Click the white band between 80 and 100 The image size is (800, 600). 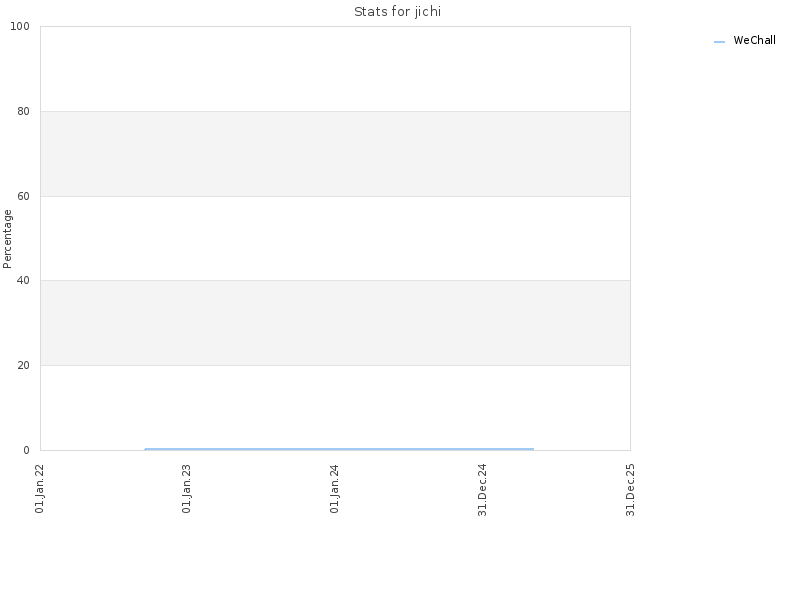pyautogui.click(x=335, y=69)
